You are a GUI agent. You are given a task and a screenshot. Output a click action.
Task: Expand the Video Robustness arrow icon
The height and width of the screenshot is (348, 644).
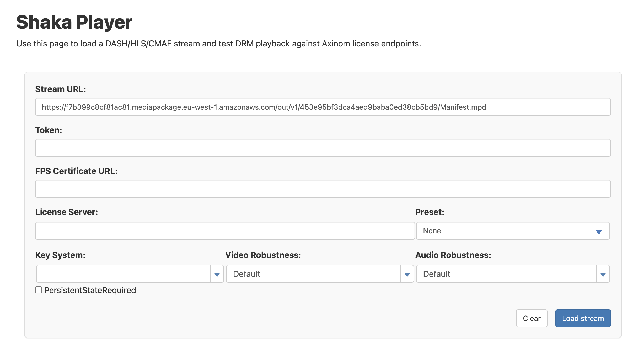coord(407,274)
